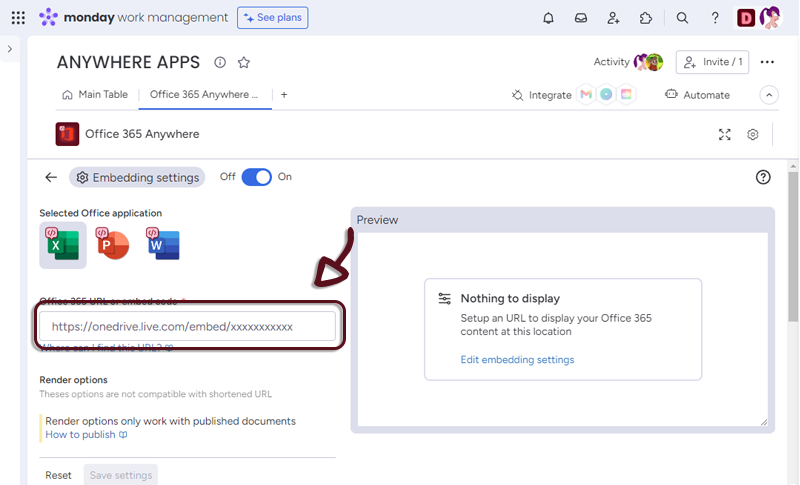Collapse the board header chevron
The width and height of the screenshot is (800, 485).
(x=769, y=95)
